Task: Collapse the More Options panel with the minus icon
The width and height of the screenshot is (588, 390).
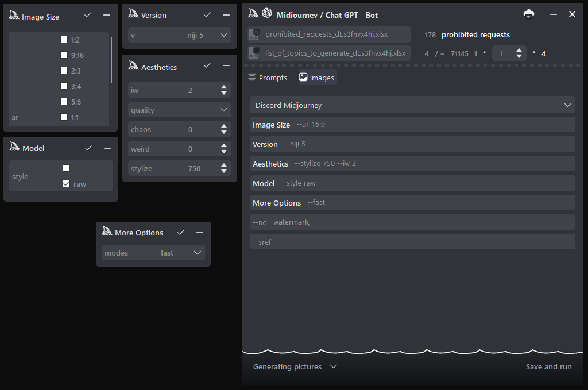Action: click(200, 233)
